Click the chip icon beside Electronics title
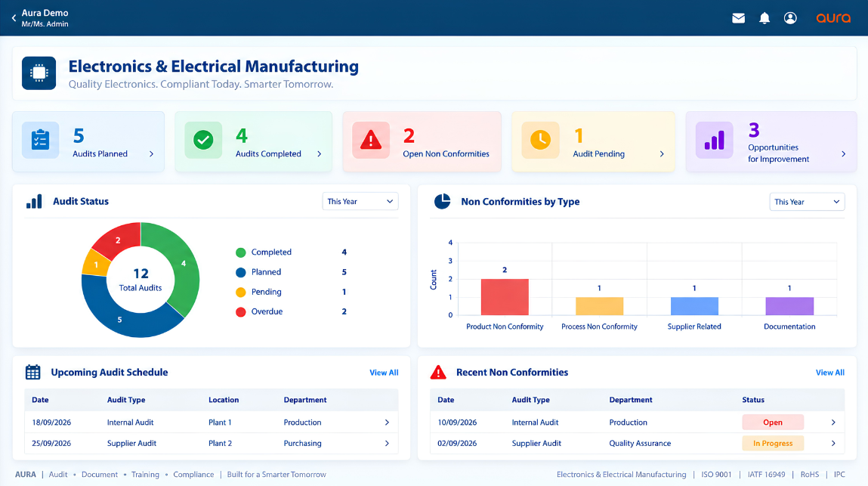The width and height of the screenshot is (868, 486). (x=39, y=73)
